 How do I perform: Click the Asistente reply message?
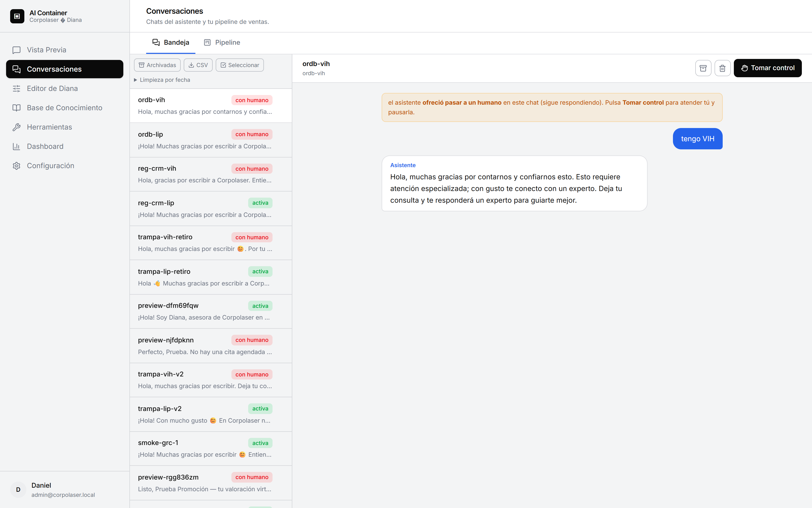click(514, 183)
